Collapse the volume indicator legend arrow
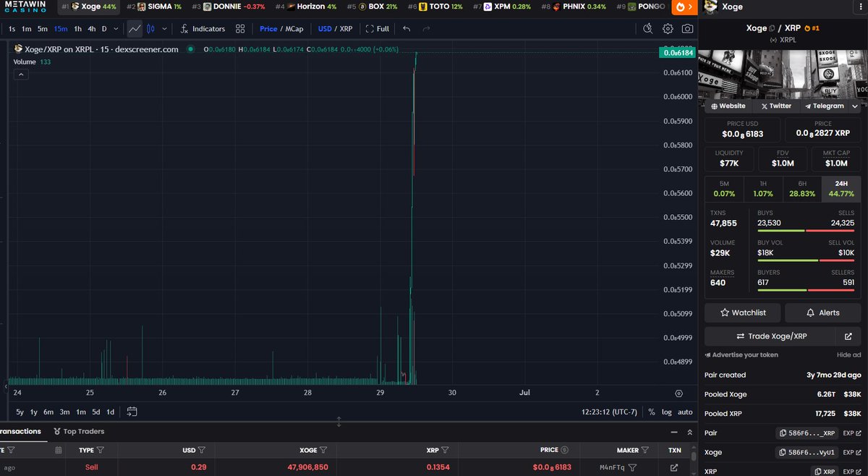The width and height of the screenshot is (868, 476). click(21, 74)
